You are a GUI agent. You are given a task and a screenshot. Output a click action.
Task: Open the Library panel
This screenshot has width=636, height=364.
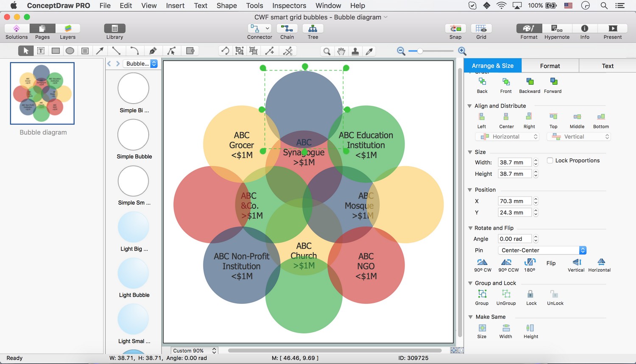(x=114, y=29)
